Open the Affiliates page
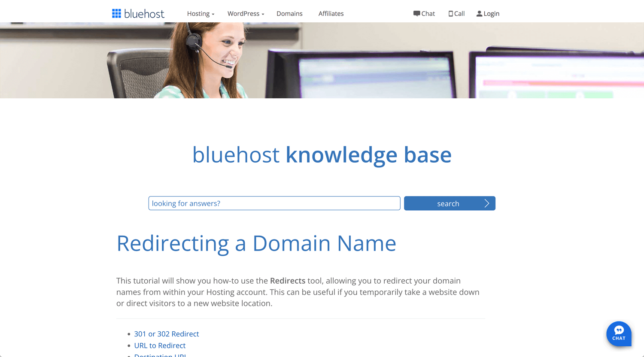The image size is (644, 357). (331, 14)
